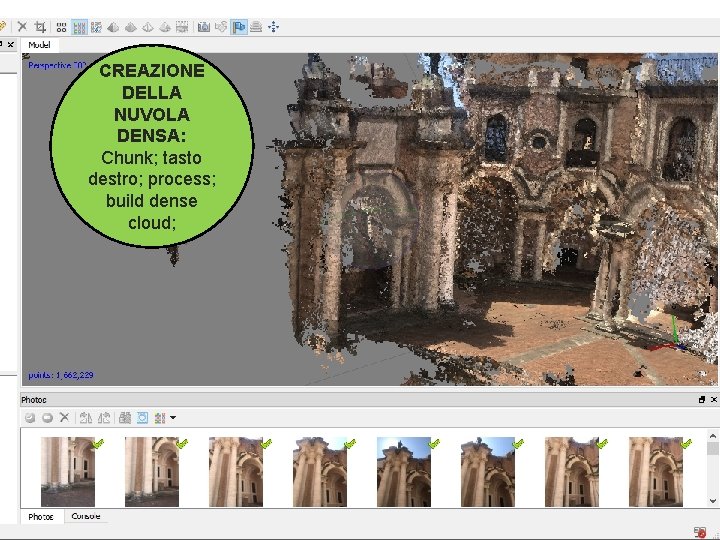Screen dimensions: 720x540
Task: Click the Delete selection icon in top toolbar
Action: [22, 27]
